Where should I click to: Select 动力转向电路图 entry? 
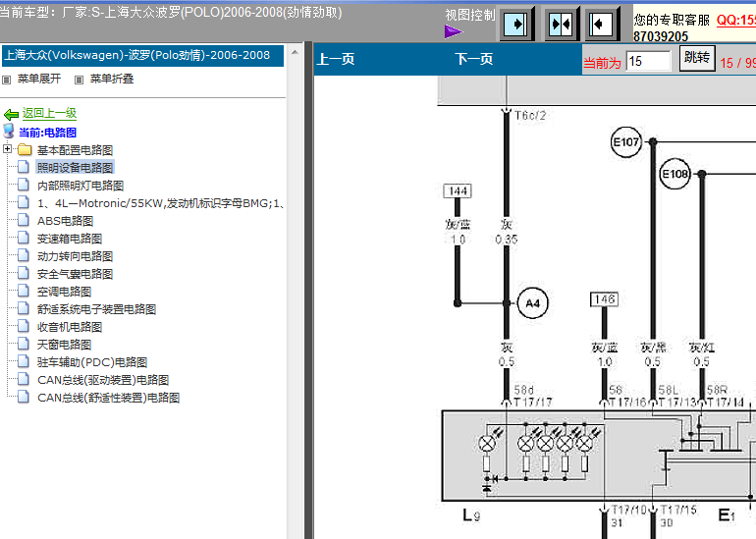coord(76,256)
